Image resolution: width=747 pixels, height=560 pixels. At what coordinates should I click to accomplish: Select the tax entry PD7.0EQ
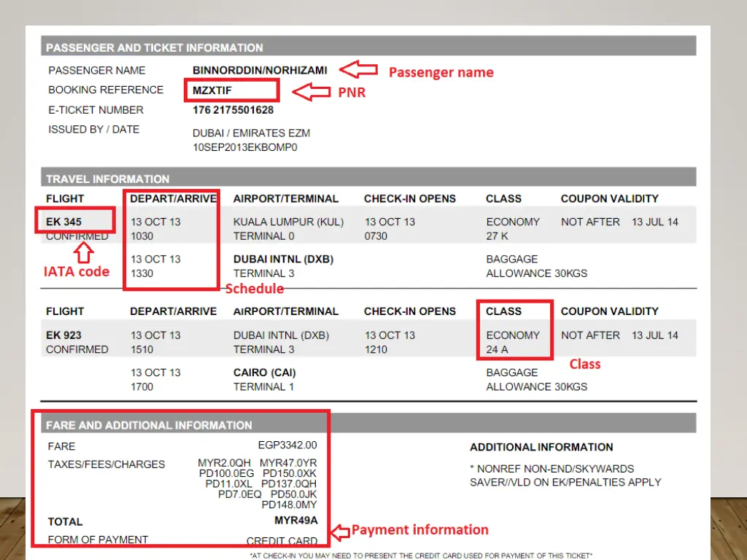(239, 494)
